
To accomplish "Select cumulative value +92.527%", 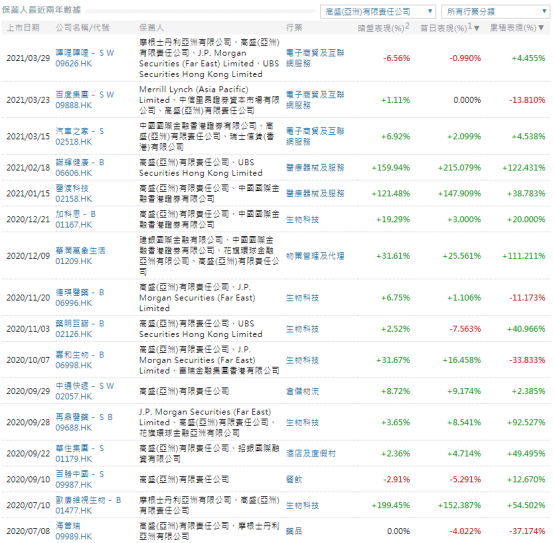I will tap(526, 422).
